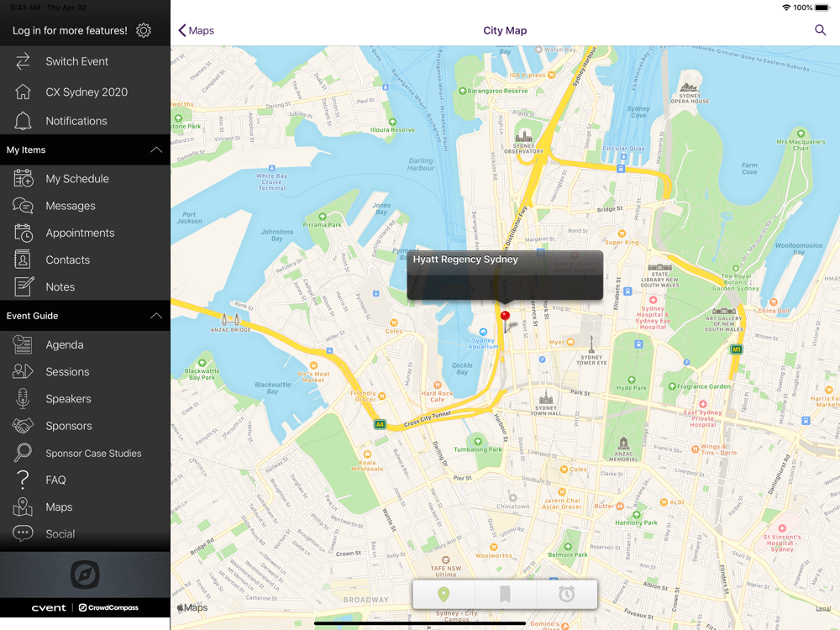Tap the Sydney Observatory landmark

pos(523,135)
